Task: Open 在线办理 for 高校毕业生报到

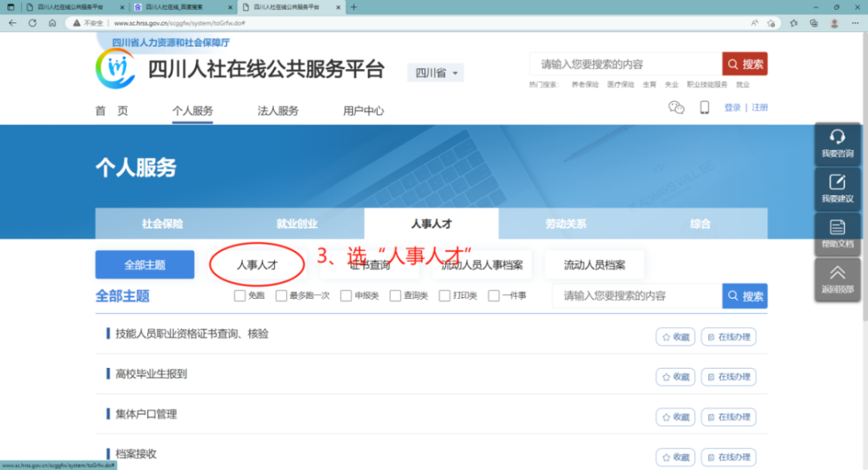Action: click(x=728, y=377)
